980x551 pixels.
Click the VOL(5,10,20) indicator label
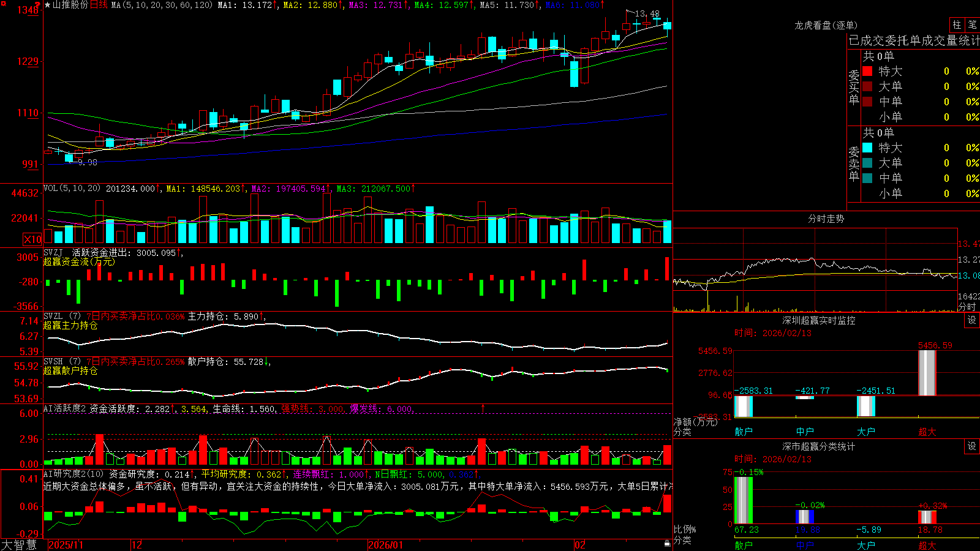(72, 188)
